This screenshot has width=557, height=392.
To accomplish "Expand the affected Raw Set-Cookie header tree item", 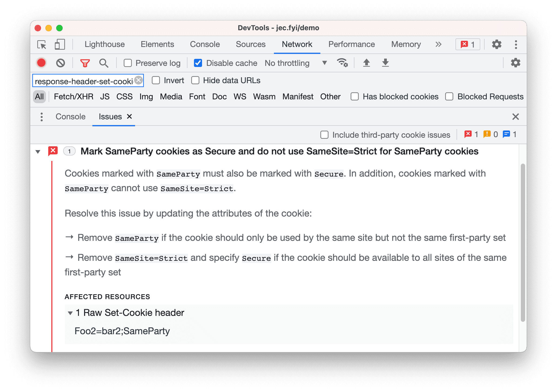I will point(68,313).
